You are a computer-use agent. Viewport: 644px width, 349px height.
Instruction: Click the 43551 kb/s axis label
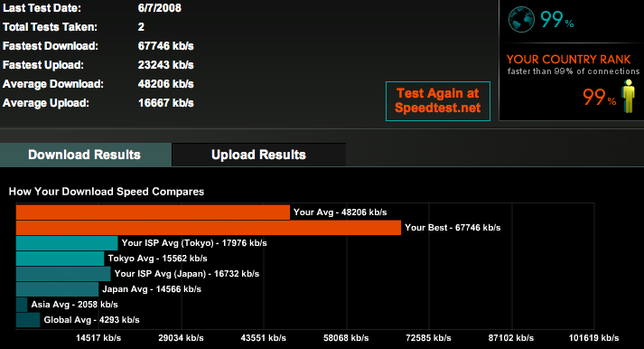coord(263,338)
